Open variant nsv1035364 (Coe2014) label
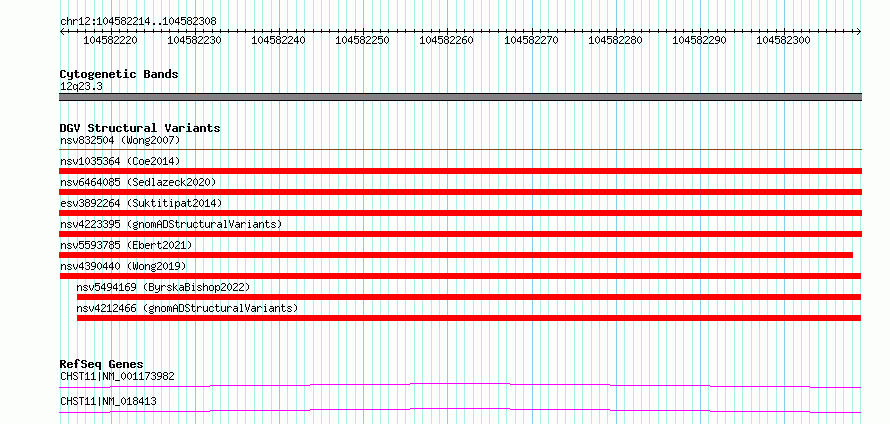Viewport: 890px width, 424px height. pos(120,161)
